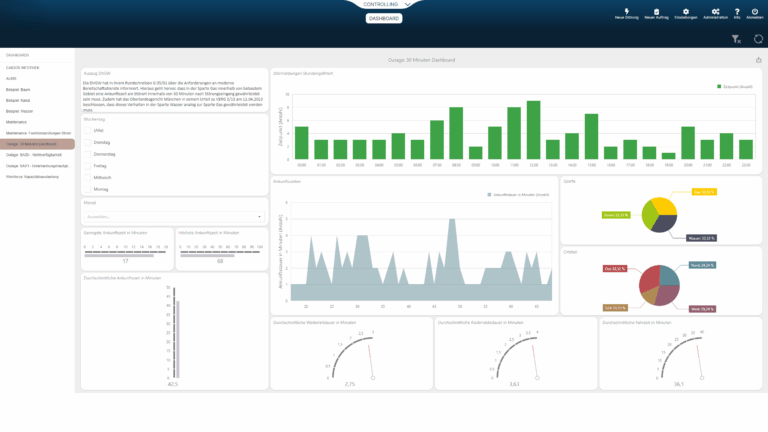Select the Wasser label in Sparte pie

click(x=701, y=238)
